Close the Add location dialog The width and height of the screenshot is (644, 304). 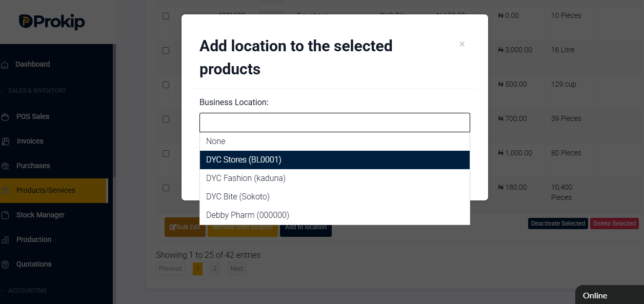click(462, 44)
